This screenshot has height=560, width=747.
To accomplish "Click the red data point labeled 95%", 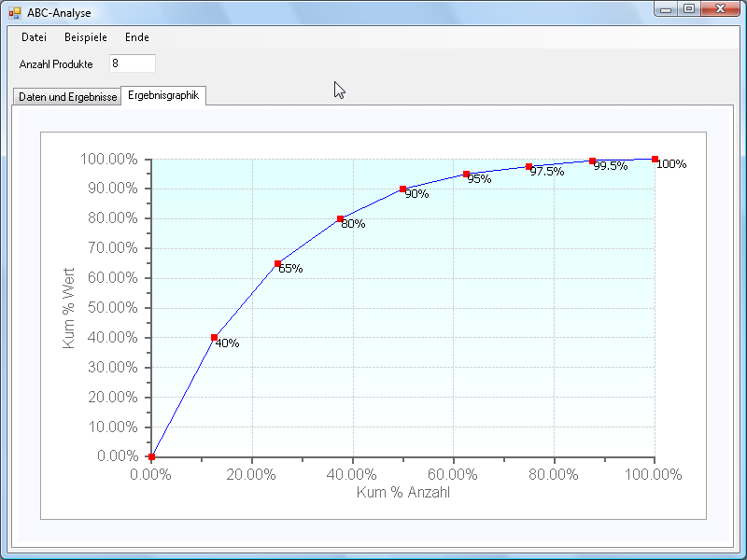I will [x=466, y=175].
